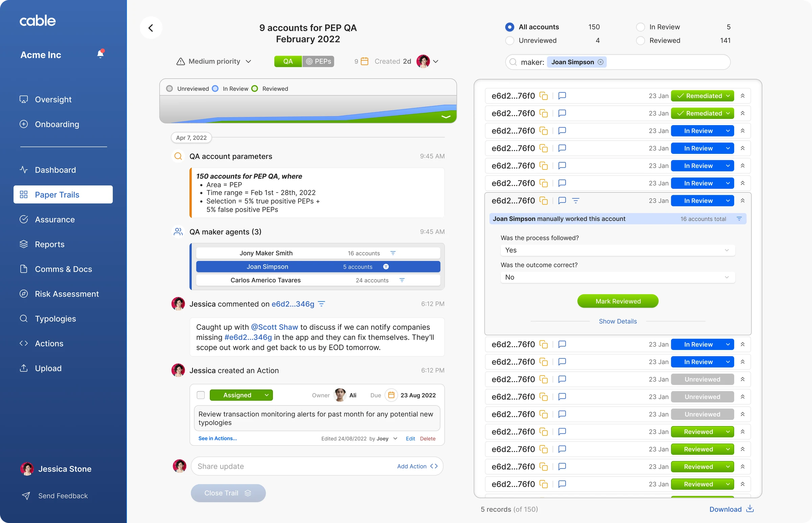Click the due date calendar icon in Action
This screenshot has height=523, width=812.
click(391, 395)
